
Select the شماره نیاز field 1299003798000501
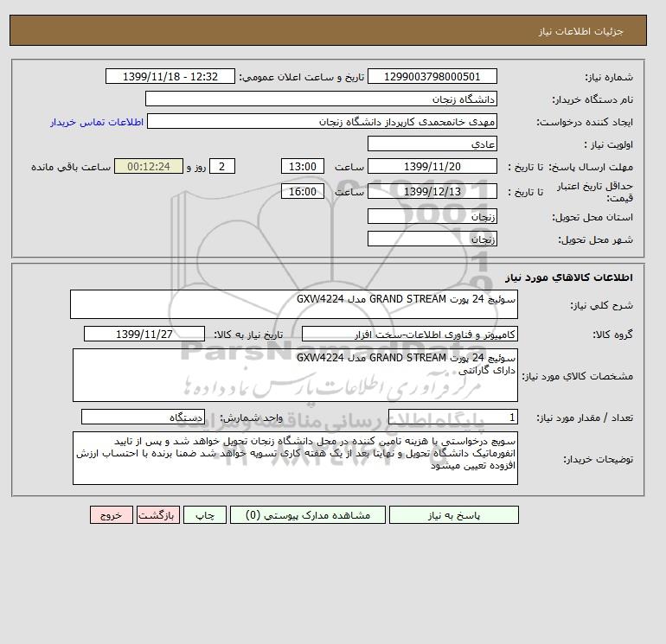click(x=432, y=76)
